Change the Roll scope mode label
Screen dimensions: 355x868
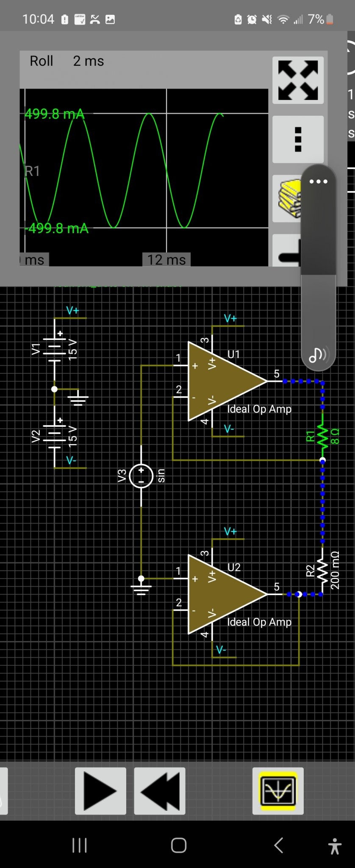(x=42, y=61)
